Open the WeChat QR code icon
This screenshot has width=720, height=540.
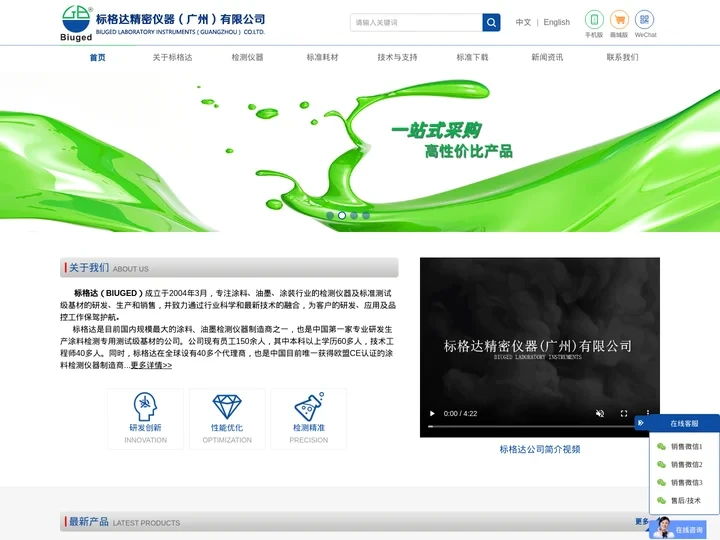644,20
